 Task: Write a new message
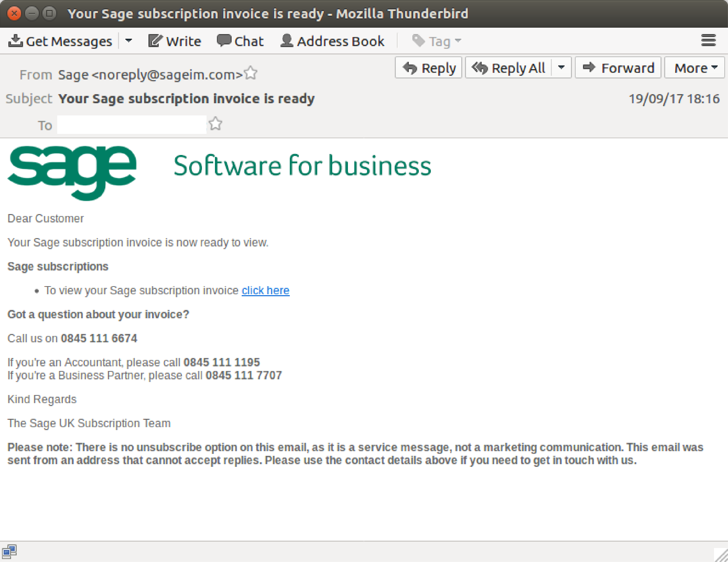175,41
